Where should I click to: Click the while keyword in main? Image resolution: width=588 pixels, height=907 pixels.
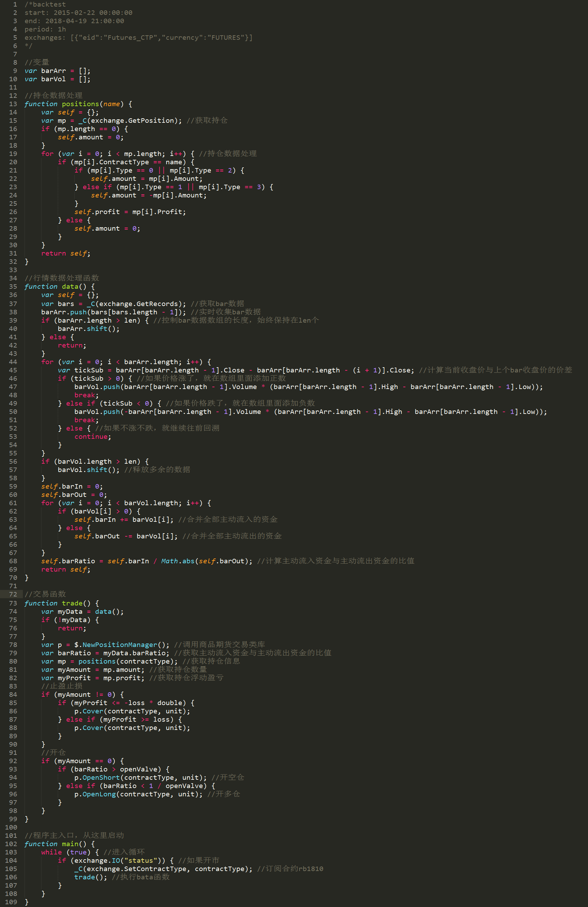tap(52, 852)
